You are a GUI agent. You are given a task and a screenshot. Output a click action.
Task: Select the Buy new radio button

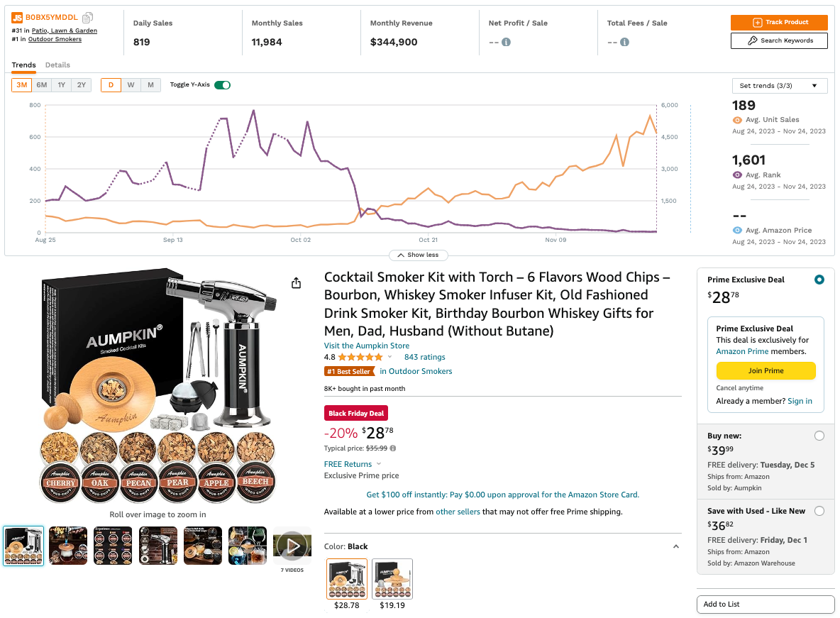[x=819, y=436]
